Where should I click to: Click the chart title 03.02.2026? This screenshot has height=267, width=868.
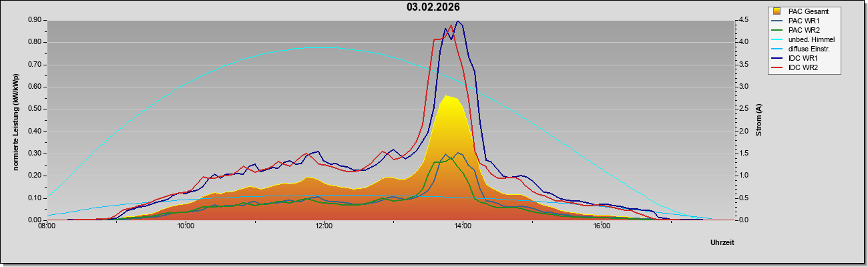point(433,7)
